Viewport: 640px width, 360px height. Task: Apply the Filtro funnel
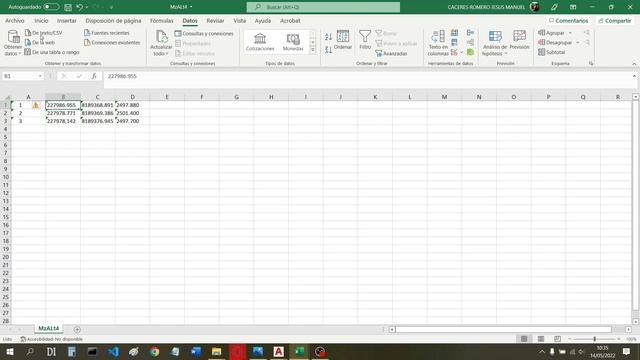click(365, 40)
